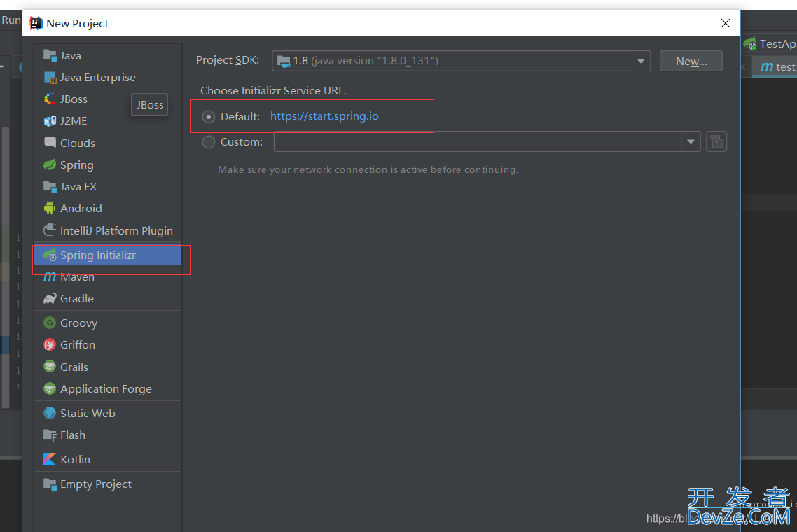Click the Grails icon
Viewport: 797px width, 532px height.
coord(50,366)
